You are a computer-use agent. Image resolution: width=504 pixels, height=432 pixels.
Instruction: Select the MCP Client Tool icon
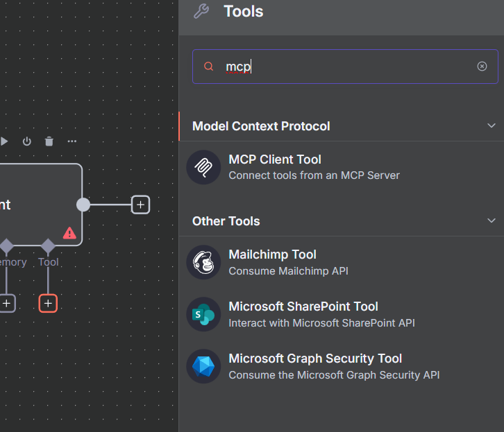click(x=203, y=167)
